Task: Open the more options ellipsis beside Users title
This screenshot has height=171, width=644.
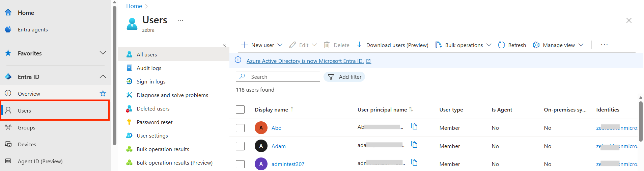Action: (180, 20)
